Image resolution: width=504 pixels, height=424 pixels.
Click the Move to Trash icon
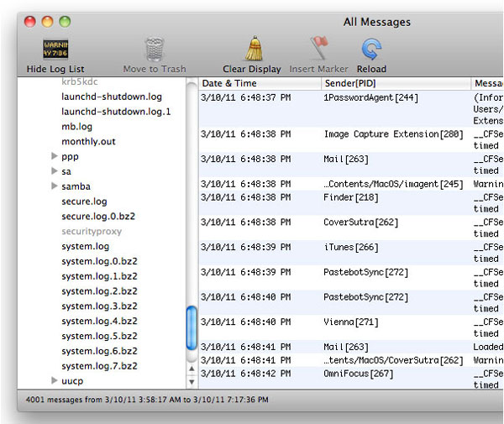154,50
